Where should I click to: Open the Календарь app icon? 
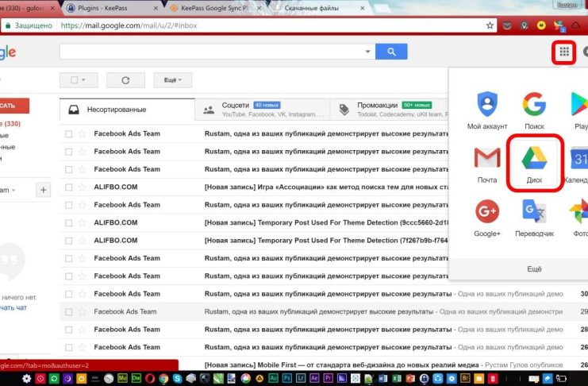pos(578,164)
